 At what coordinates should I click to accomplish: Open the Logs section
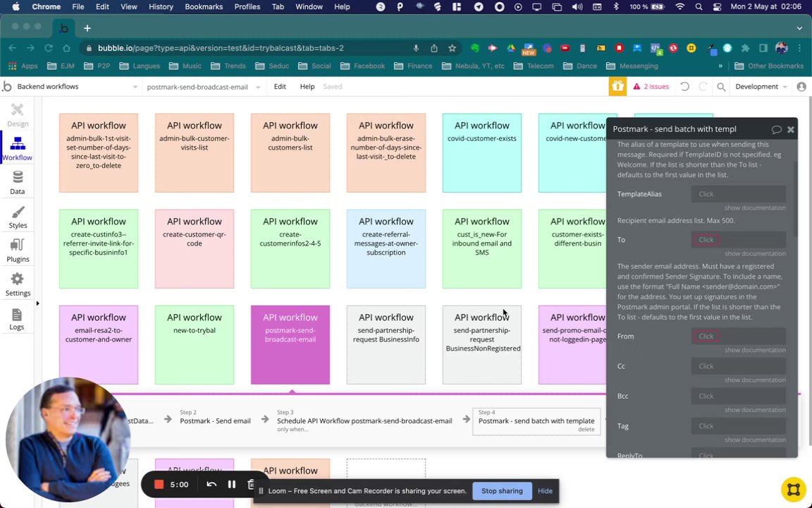pyautogui.click(x=17, y=319)
